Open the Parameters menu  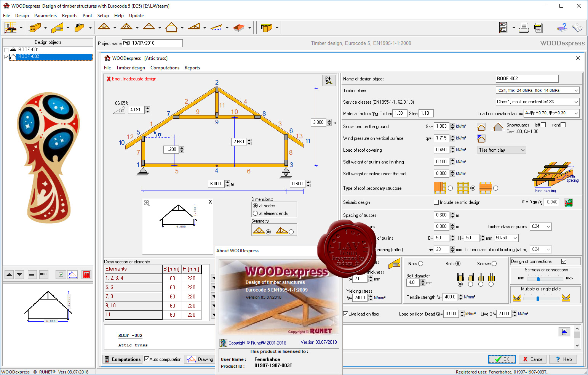(x=45, y=16)
